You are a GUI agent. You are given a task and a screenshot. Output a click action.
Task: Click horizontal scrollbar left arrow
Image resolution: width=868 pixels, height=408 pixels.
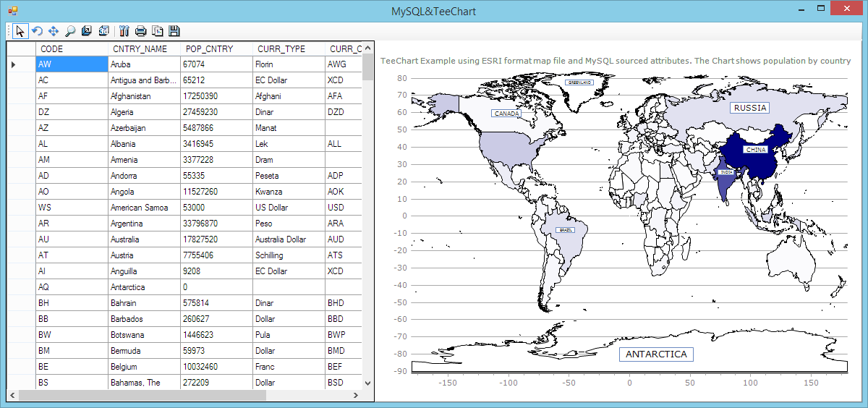[x=12, y=396]
